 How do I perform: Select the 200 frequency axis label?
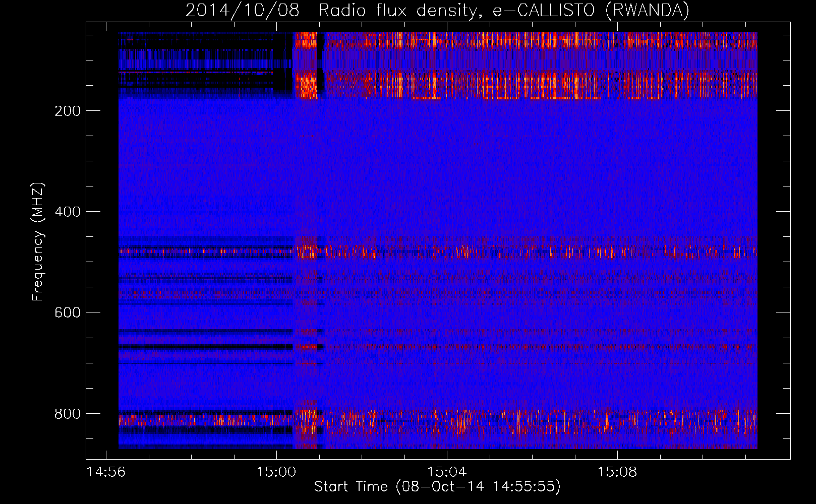68,111
